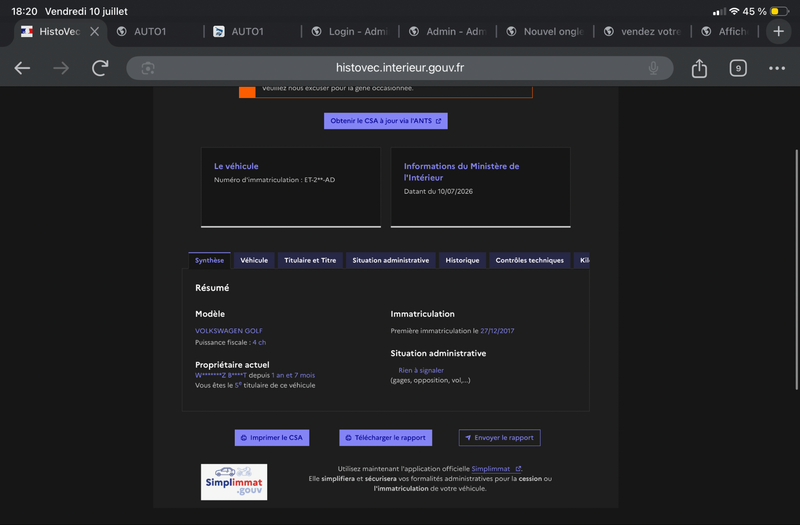Open the Historique tab
The width and height of the screenshot is (800, 525).
[x=462, y=260]
